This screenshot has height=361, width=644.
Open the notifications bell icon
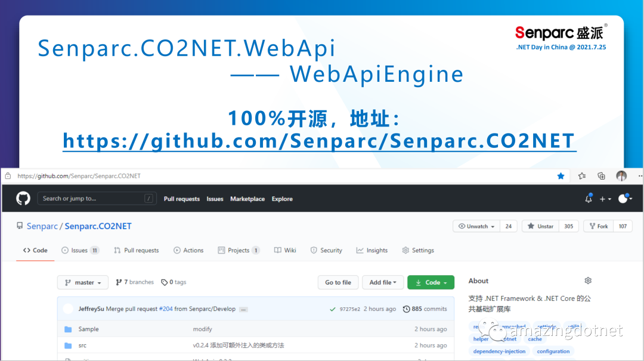tap(589, 199)
